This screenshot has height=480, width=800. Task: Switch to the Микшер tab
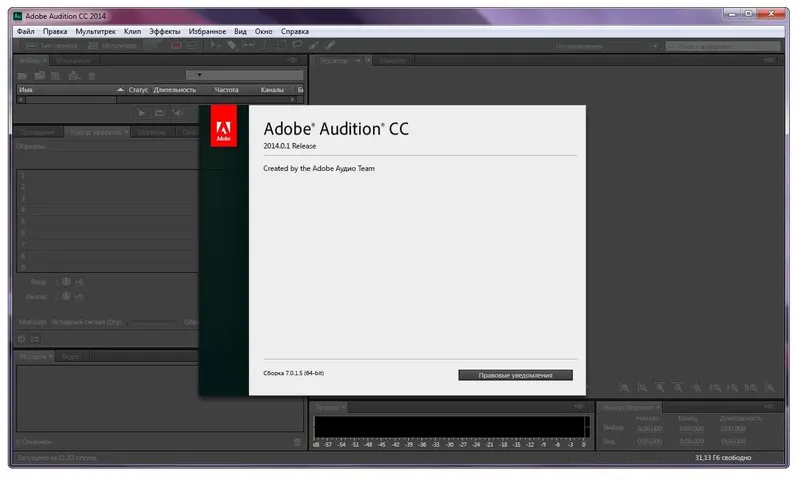393,61
